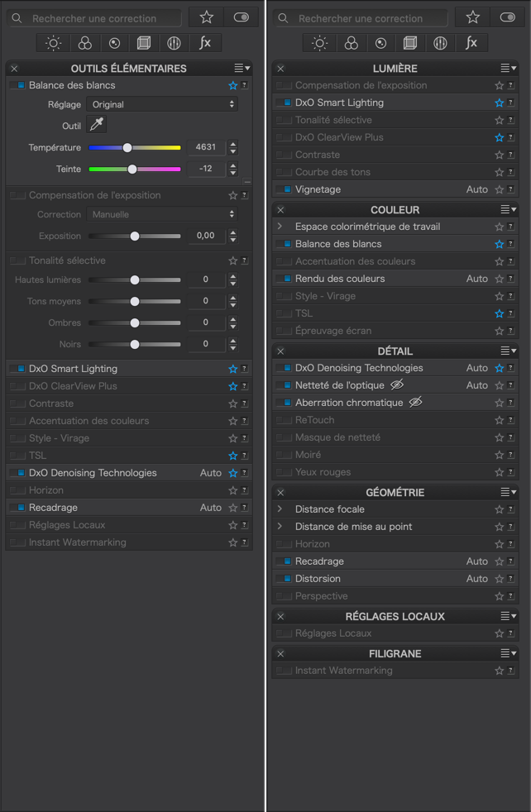Open Géométrie palette menu
Screen dimensions: 531x812
[x=508, y=492]
